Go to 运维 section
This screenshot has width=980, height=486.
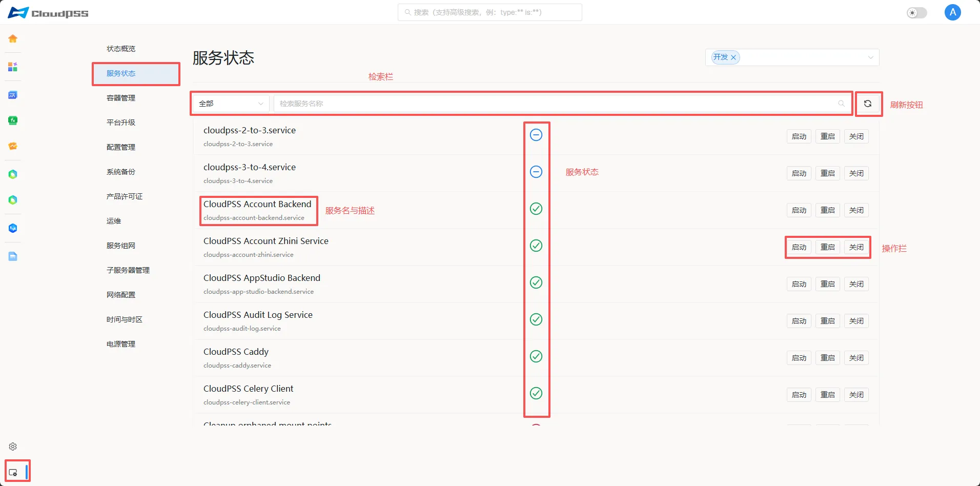pos(114,221)
